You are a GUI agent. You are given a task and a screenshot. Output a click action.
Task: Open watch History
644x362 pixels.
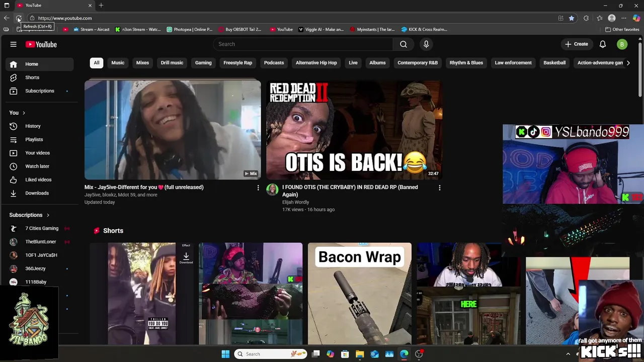click(40, 126)
